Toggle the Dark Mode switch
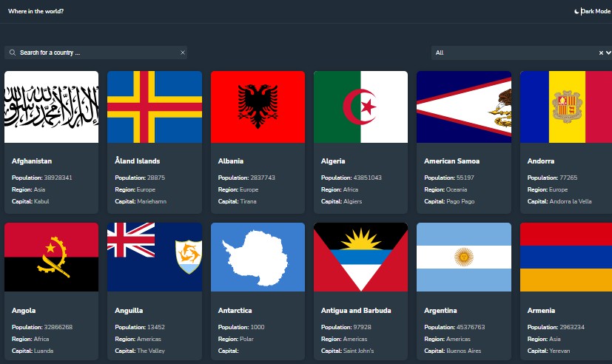The width and height of the screenshot is (612, 364). [x=595, y=11]
